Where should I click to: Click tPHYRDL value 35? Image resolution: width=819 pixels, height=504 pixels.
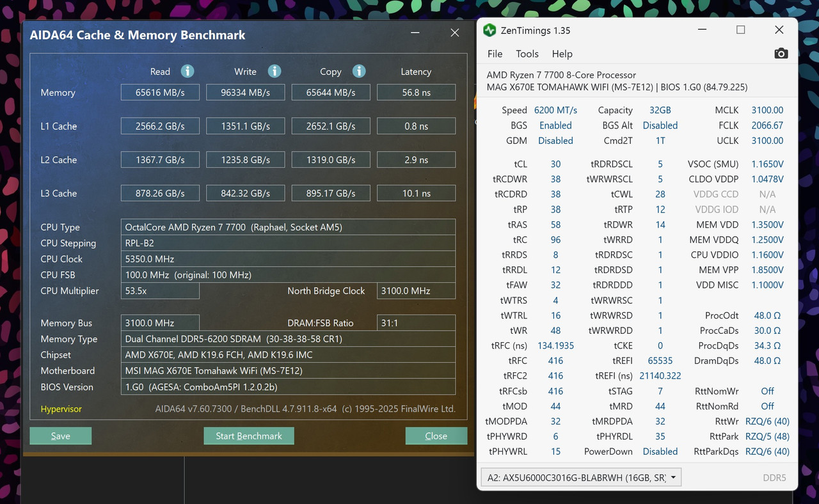[x=660, y=436]
